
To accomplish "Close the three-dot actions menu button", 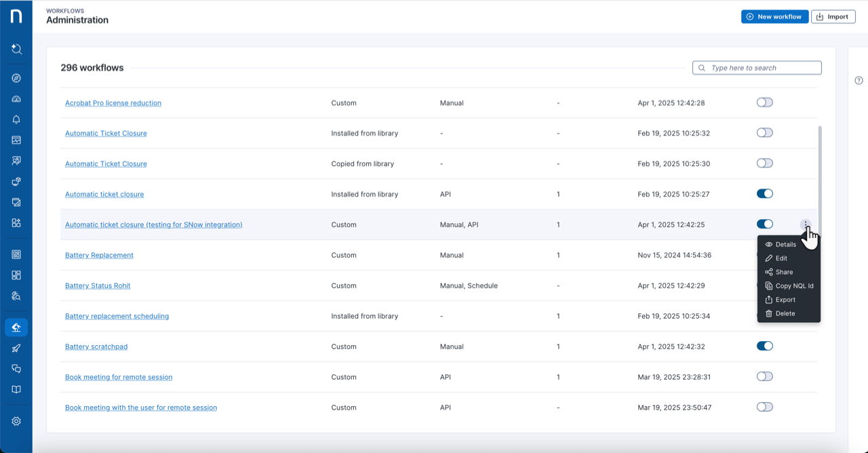I will coord(805,224).
